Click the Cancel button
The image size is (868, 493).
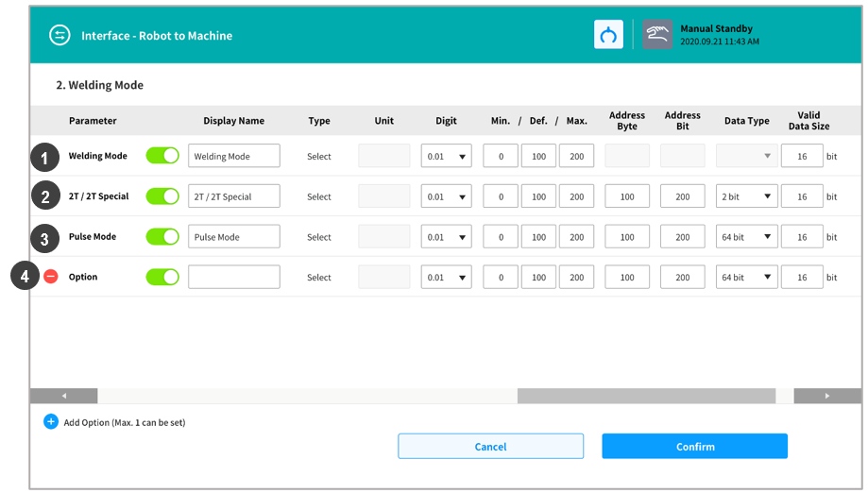click(490, 447)
